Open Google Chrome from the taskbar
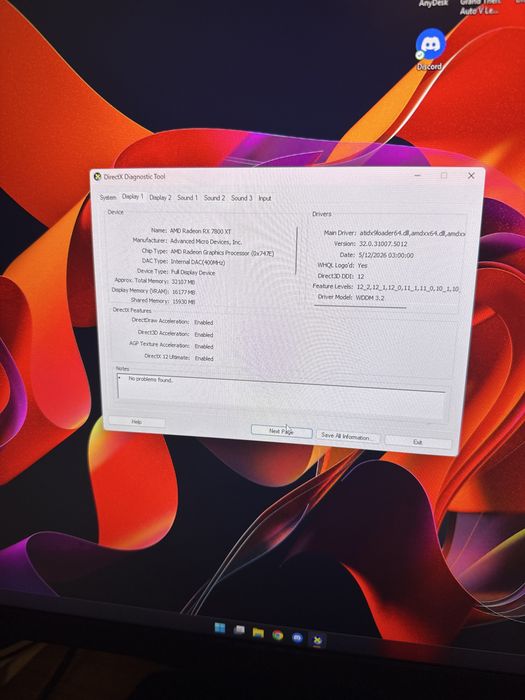The width and height of the screenshot is (525, 700). pyautogui.click(x=278, y=635)
